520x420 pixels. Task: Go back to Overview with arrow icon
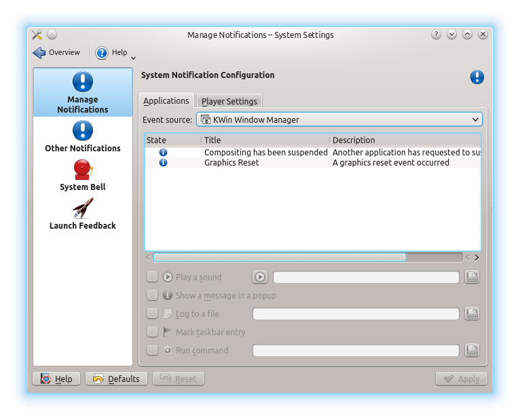click(x=39, y=53)
